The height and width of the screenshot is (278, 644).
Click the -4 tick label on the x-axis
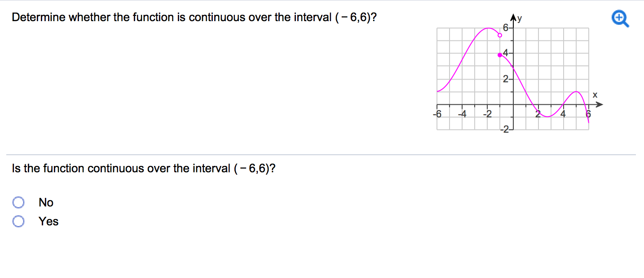point(462,114)
